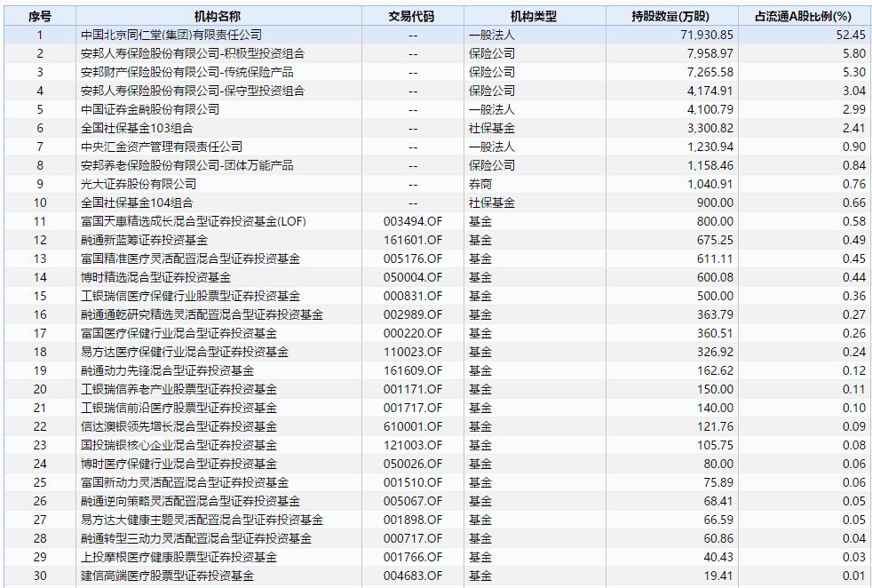
Task: Click 融通新蓝筹证券投资基金 name
Action: click(144, 240)
